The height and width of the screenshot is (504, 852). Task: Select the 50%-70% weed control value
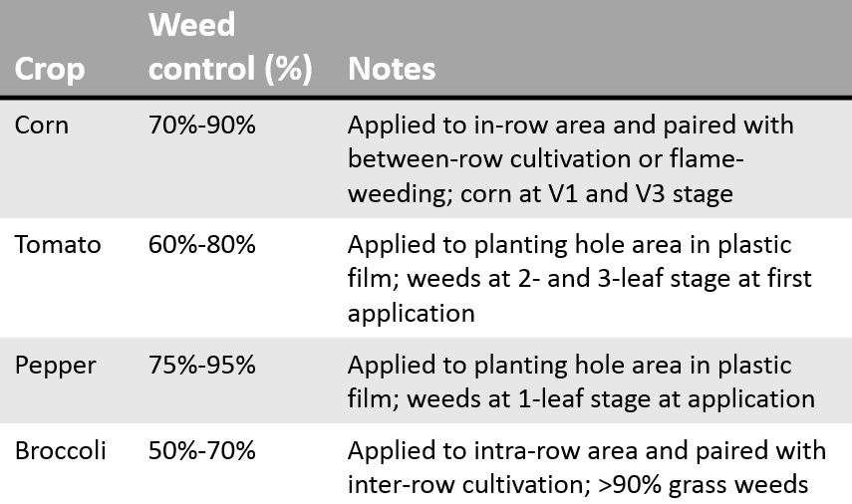[202, 451]
